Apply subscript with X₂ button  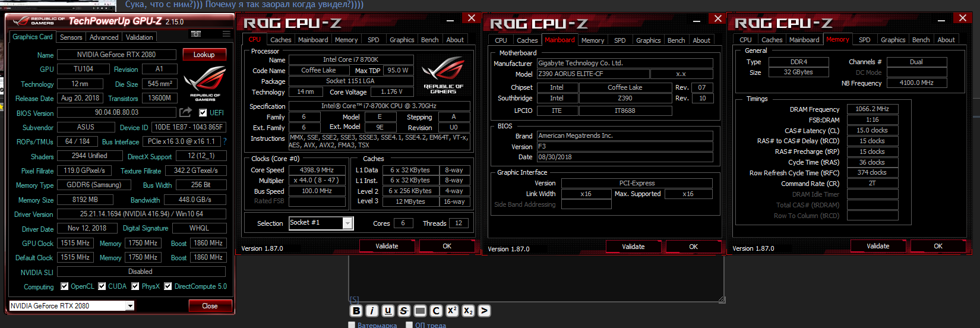468,310
